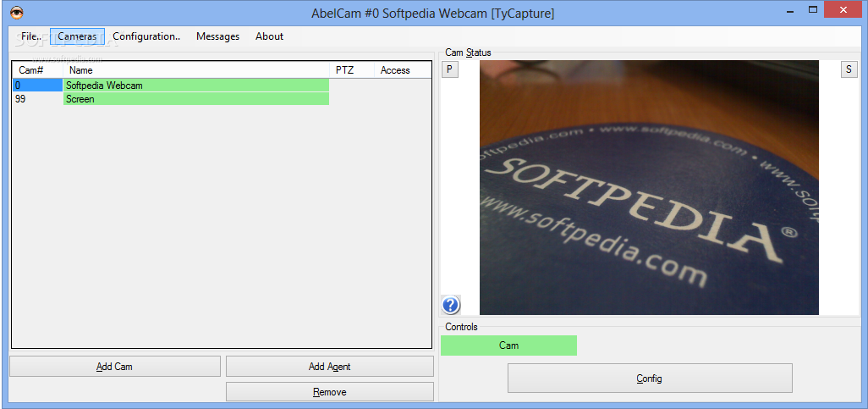868x409 pixels.
Task: Close the AbelCam window
Action: point(843,9)
